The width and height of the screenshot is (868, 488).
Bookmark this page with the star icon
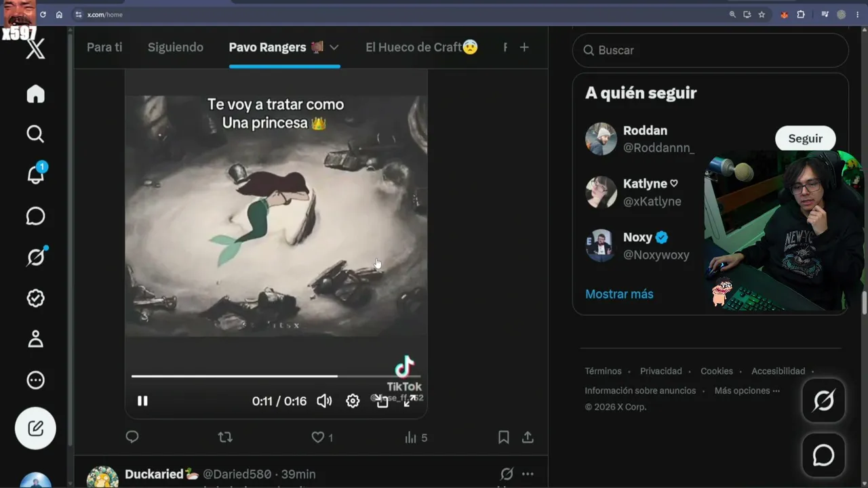point(762,14)
